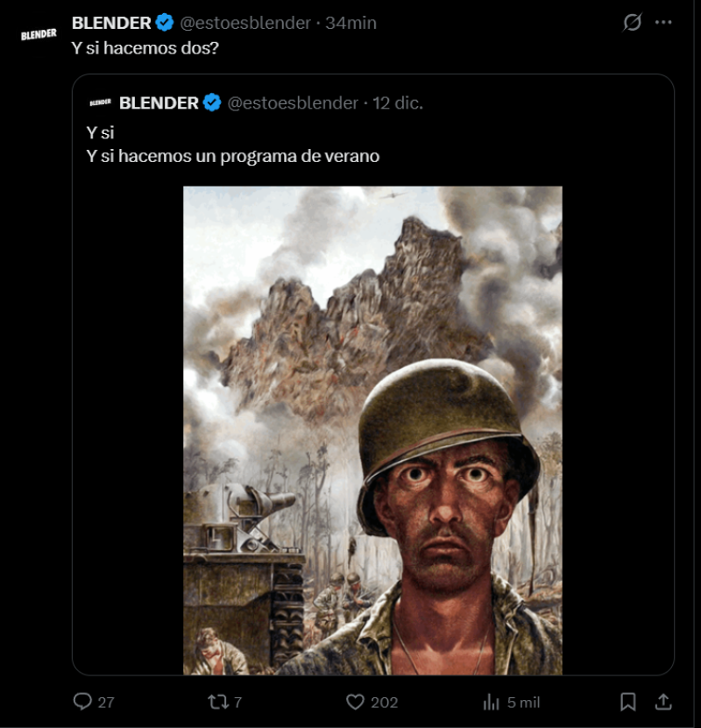Image resolution: width=701 pixels, height=728 pixels.
Task: Open the share menu icon
Action: tap(663, 702)
